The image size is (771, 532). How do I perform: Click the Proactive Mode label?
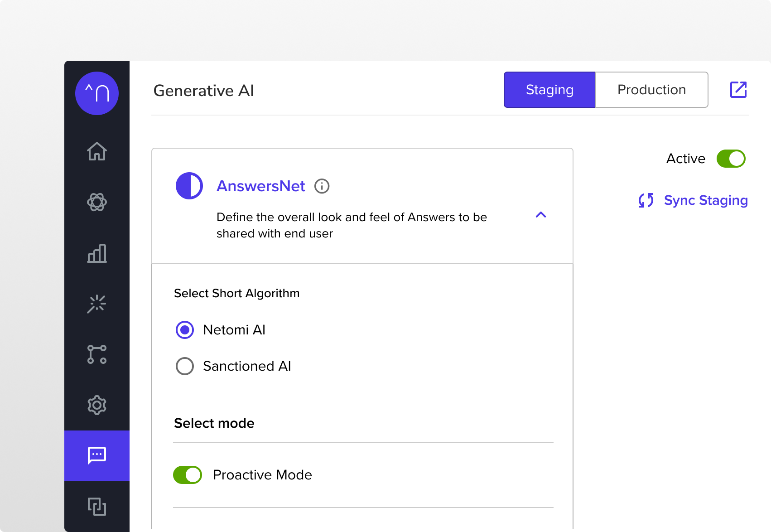(x=263, y=475)
